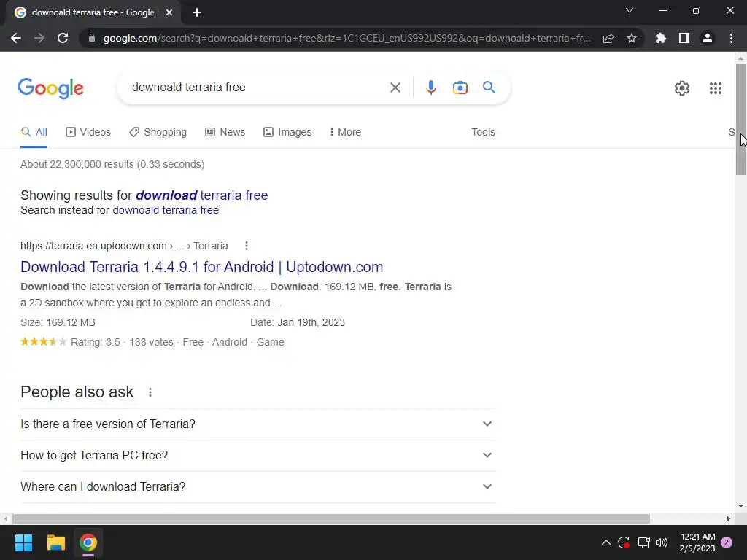The height and width of the screenshot is (560, 747).
Task: Reload the Google search page
Action: (63, 38)
